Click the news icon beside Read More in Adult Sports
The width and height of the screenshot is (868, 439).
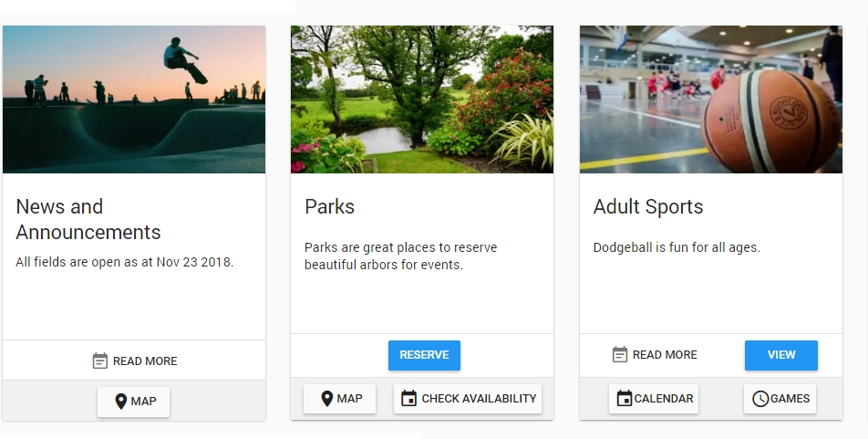point(620,355)
